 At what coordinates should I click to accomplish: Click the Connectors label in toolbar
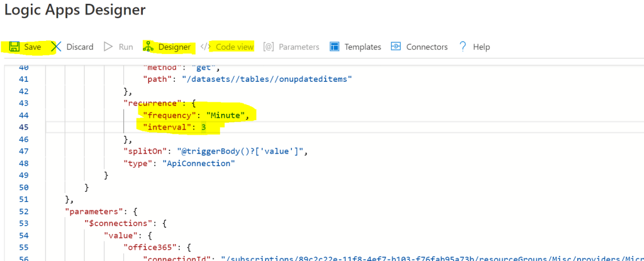pyautogui.click(x=426, y=47)
